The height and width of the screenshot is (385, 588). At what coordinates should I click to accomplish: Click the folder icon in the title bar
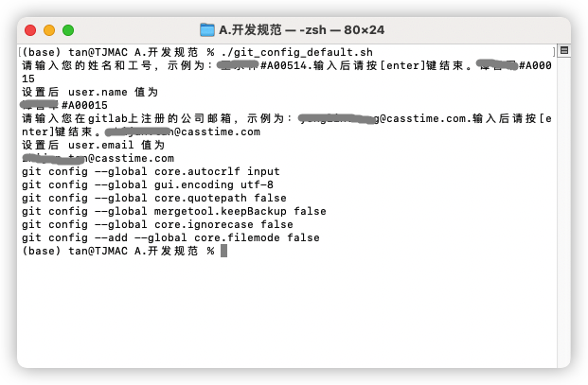coord(207,29)
